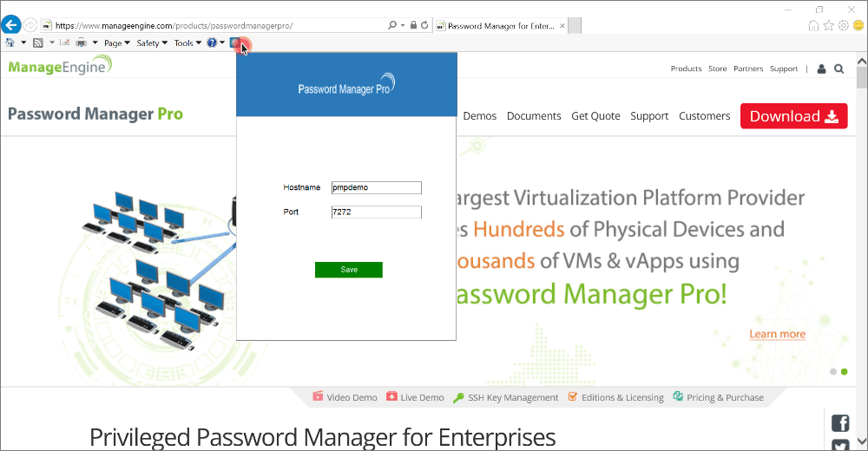Expand the Tools dropdown menu
Image resolution: width=868 pixels, height=451 pixels.
click(x=187, y=42)
